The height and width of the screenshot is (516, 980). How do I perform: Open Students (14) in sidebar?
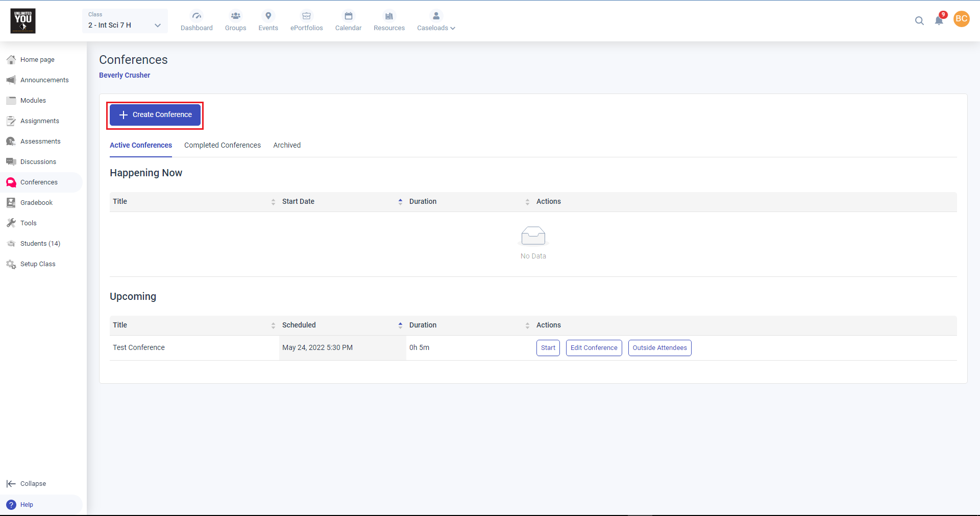(41, 244)
